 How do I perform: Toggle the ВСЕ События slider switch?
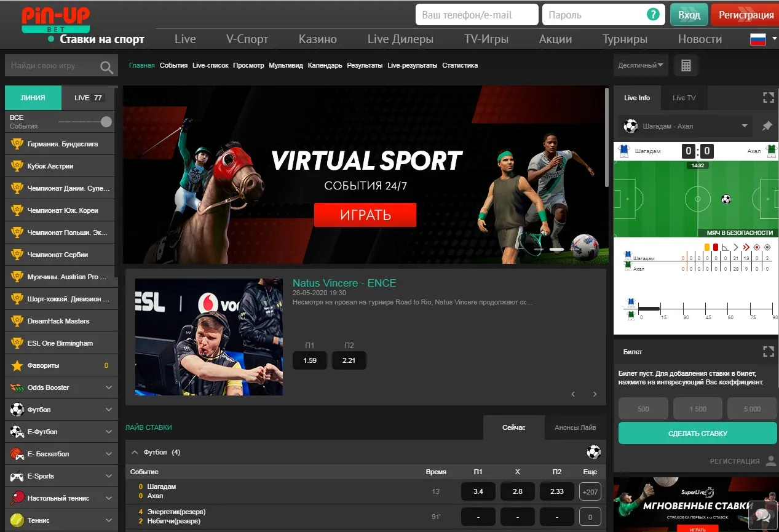[x=86, y=122]
